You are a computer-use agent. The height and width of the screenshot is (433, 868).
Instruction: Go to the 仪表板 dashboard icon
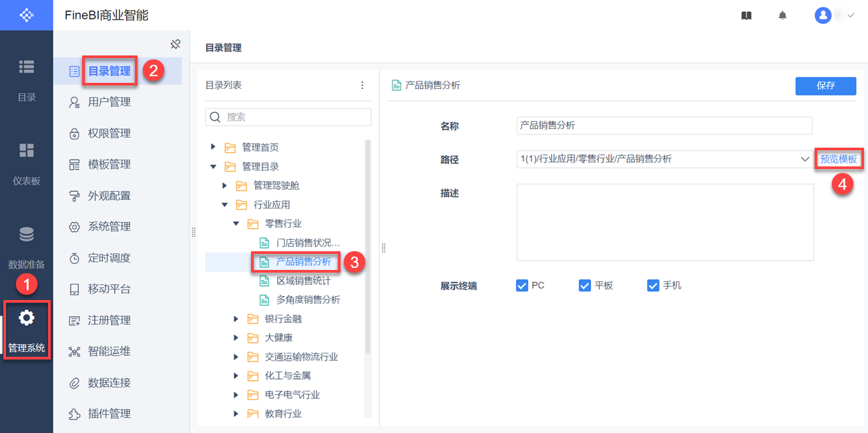click(x=26, y=150)
